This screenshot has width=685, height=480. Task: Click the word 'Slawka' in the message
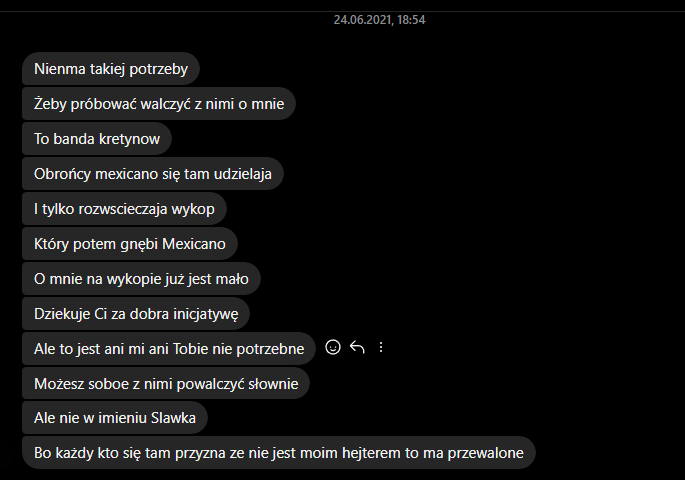173,418
